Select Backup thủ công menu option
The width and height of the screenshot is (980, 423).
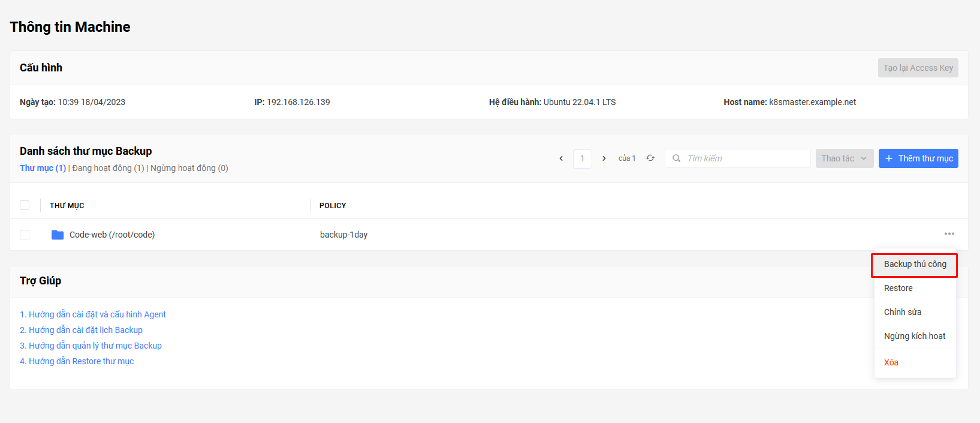point(915,265)
